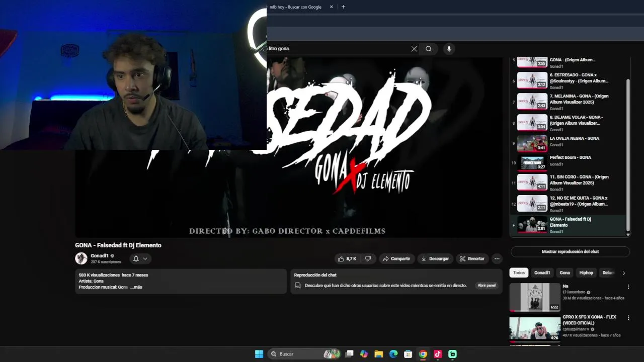Start voice search with the microphone icon
The width and height of the screenshot is (644, 362).
tap(449, 49)
